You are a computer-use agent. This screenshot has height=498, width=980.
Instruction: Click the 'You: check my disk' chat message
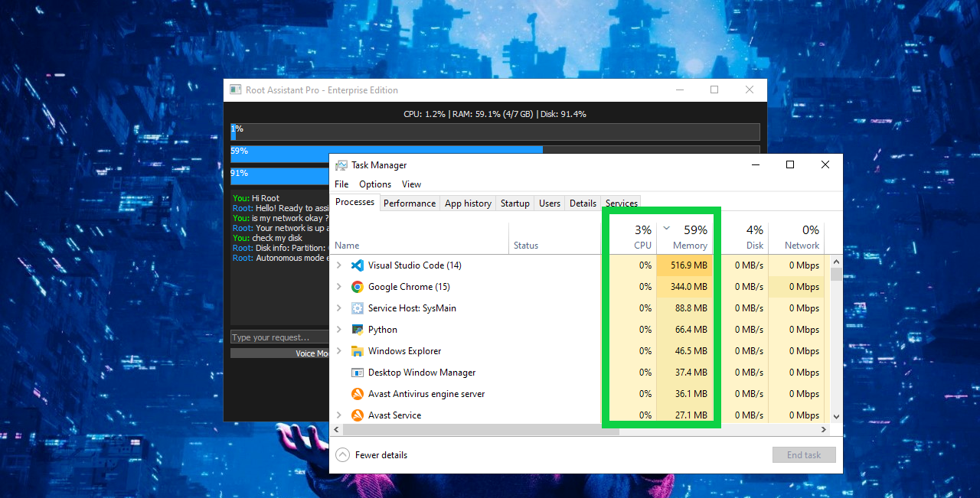[x=267, y=238]
